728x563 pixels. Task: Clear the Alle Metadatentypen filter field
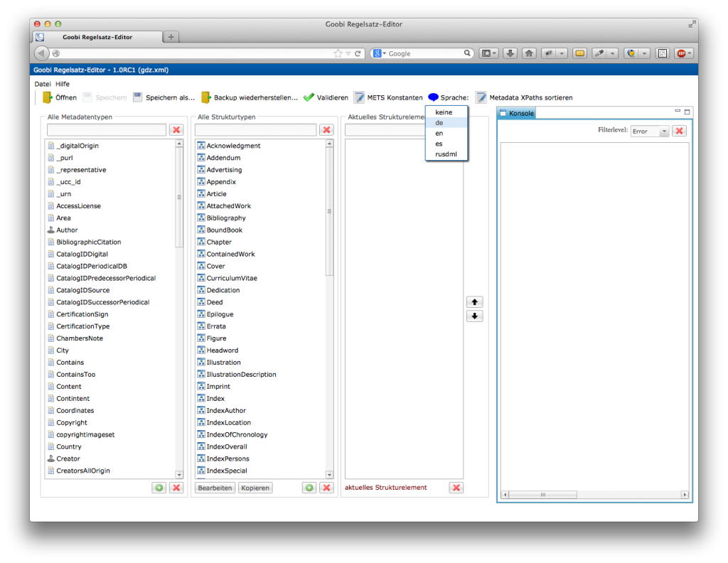pyautogui.click(x=176, y=130)
